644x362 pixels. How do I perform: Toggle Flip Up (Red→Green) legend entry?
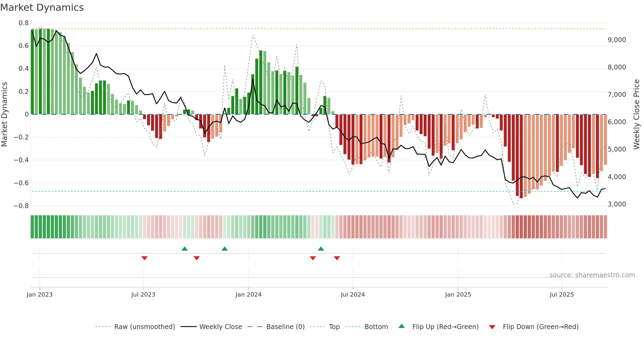point(438,327)
